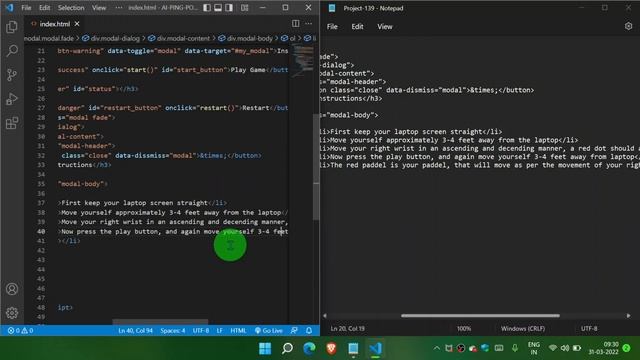Open the Extensions view in VS Code

(12, 123)
